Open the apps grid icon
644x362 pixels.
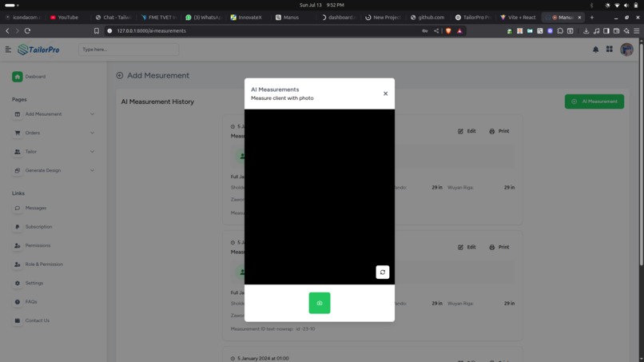[x=610, y=50]
